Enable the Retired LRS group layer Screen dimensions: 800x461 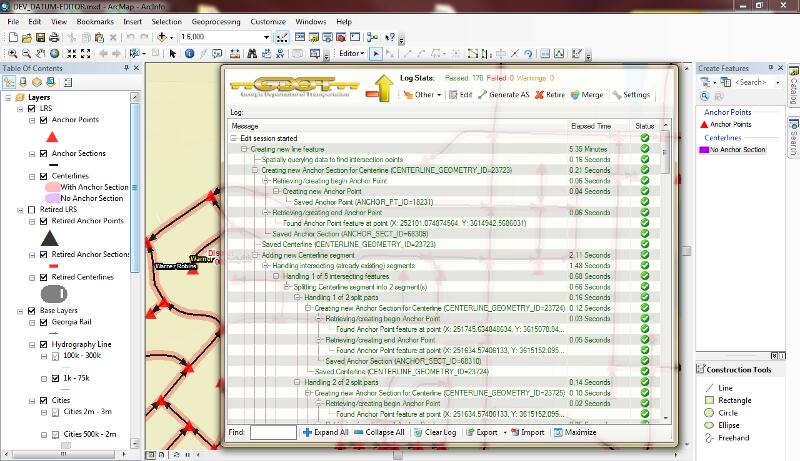coord(32,210)
